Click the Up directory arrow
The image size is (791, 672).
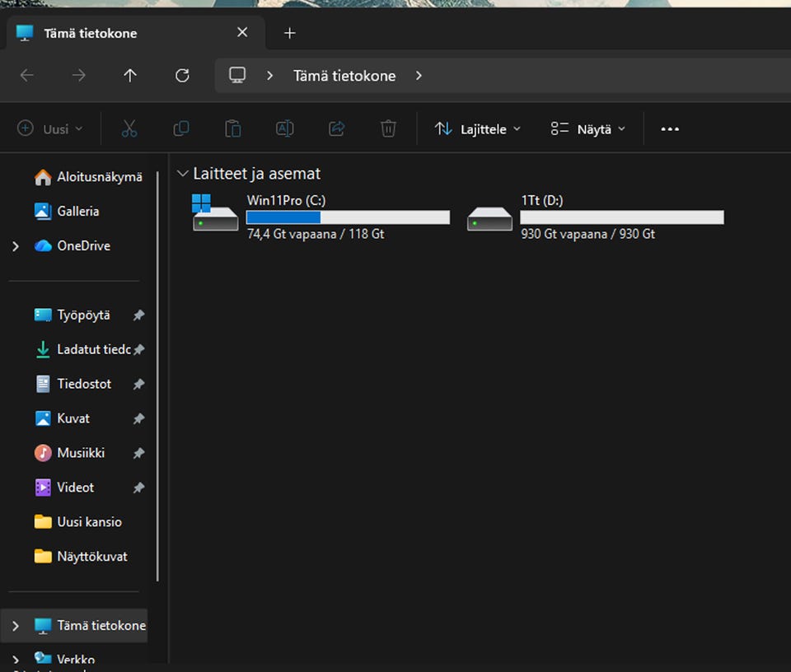(x=130, y=76)
